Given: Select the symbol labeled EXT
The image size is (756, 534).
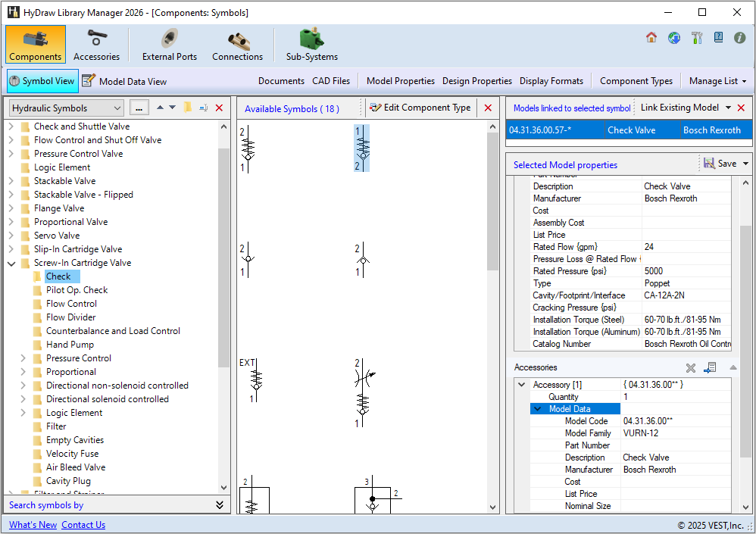Looking at the screenshot, I should (x=253, y=381).
